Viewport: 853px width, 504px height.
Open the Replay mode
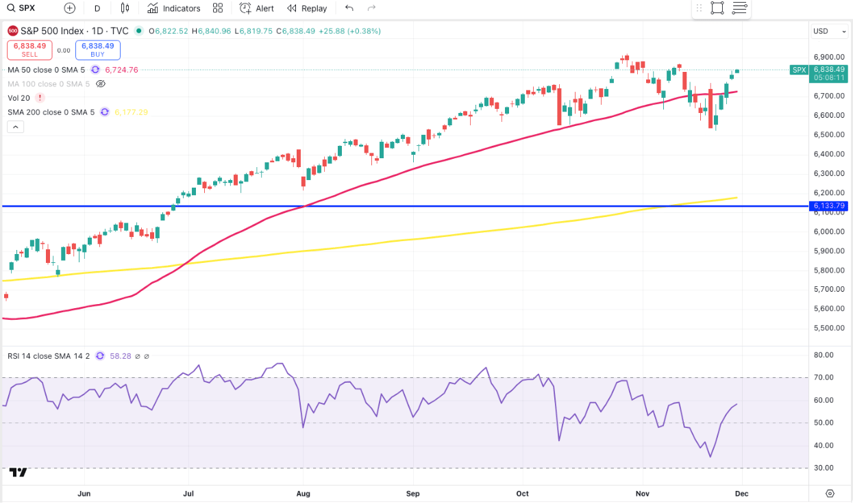[x=306, y=8]
